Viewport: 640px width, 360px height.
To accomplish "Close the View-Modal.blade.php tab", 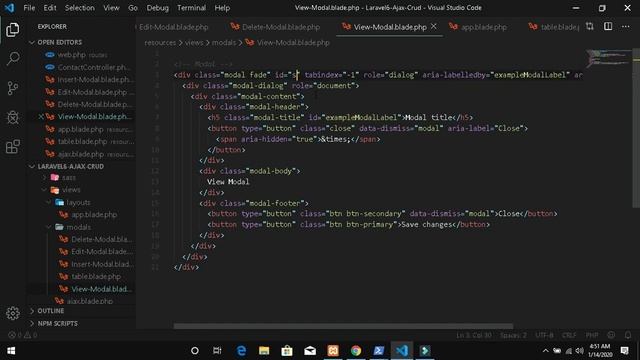I will 433,27.
